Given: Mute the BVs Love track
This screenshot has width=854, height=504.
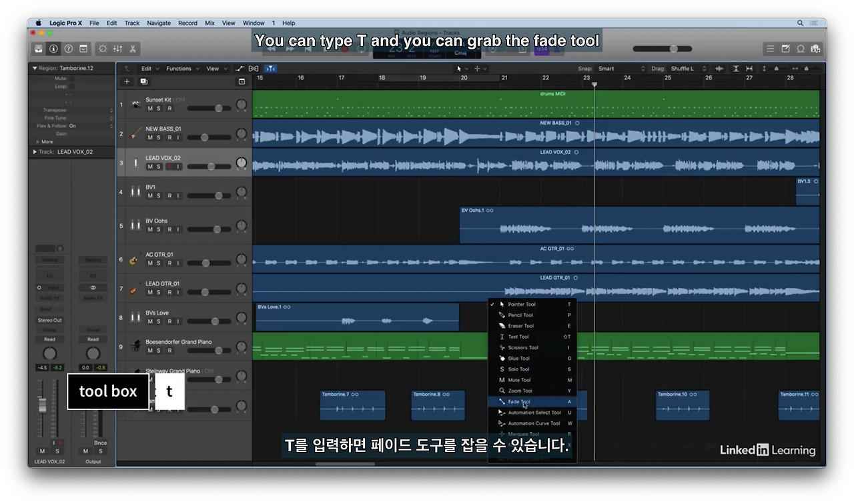Looking at the screenshot, I should coord(149,321).
